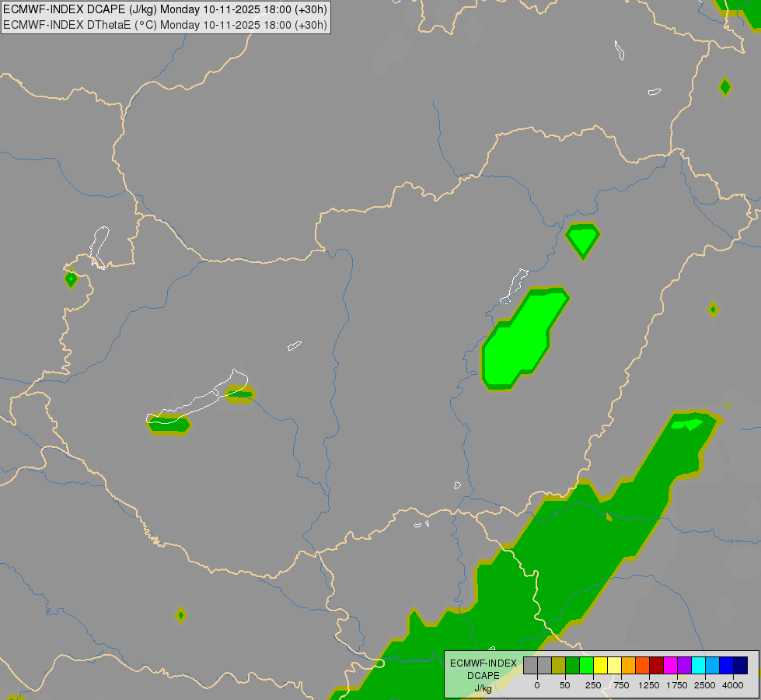761x700 pixels.
Task: Select the pale yellow legend swatch
Action: point(614,665)
